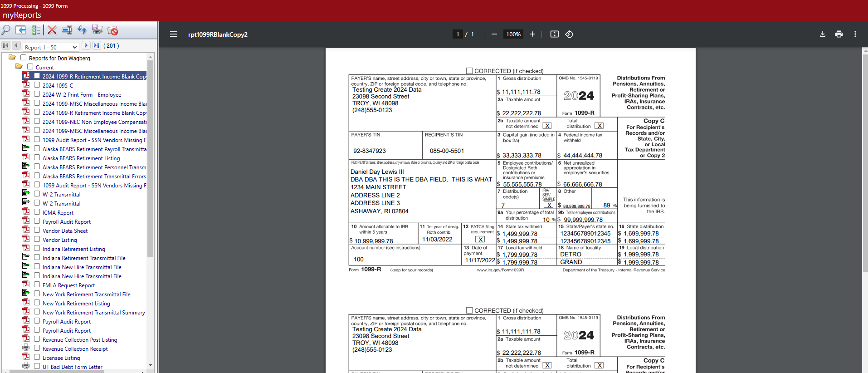This screenshot has height=373, width=868.
Task: Select the 2024 1095-C report
Action: pyautogui.click(x=58, y=85)
